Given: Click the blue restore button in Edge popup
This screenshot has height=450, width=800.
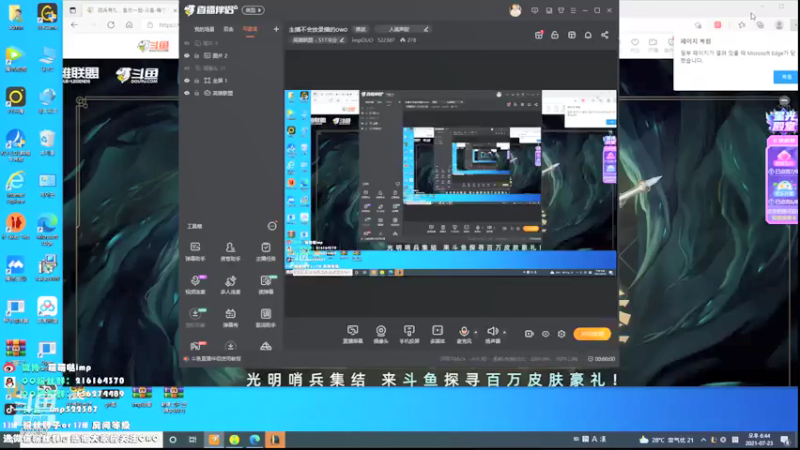Looking at the screenshot, I should 786,77.
